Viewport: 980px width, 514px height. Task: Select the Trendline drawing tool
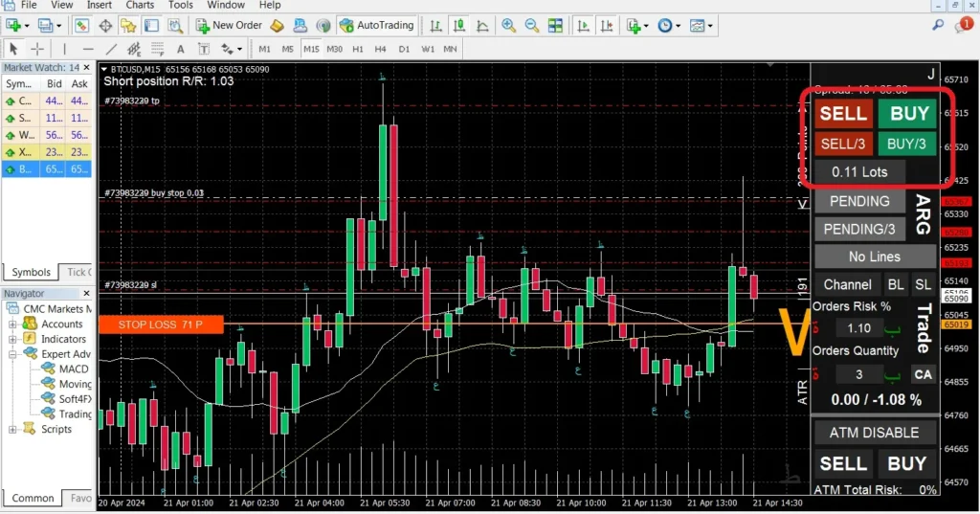[x=111, y=49]
